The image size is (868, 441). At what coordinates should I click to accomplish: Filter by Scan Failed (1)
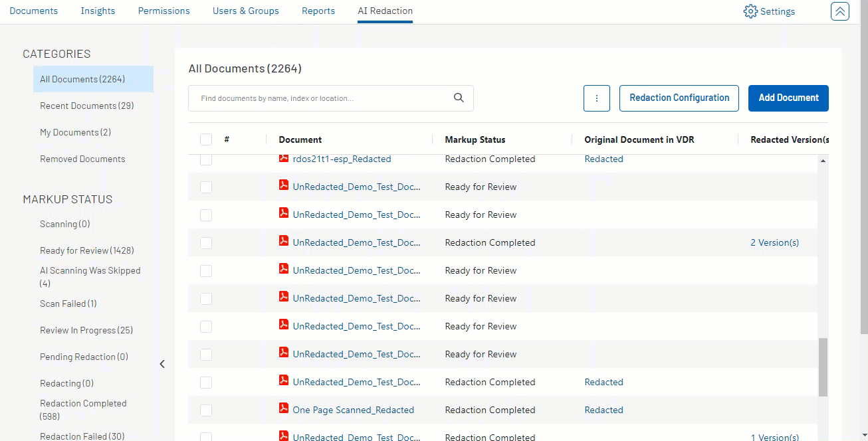[68, 304]
